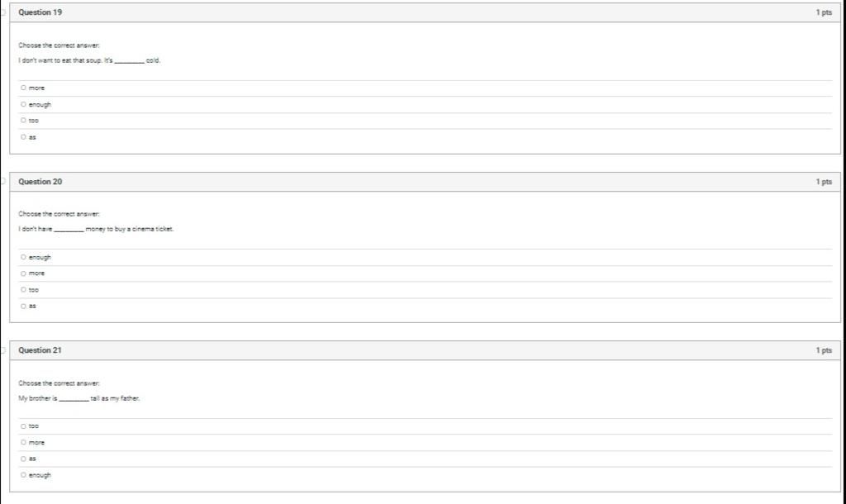Click the '1 pts' label of Question 21
The image size is (846, 504).
click(x=824, y=350)
